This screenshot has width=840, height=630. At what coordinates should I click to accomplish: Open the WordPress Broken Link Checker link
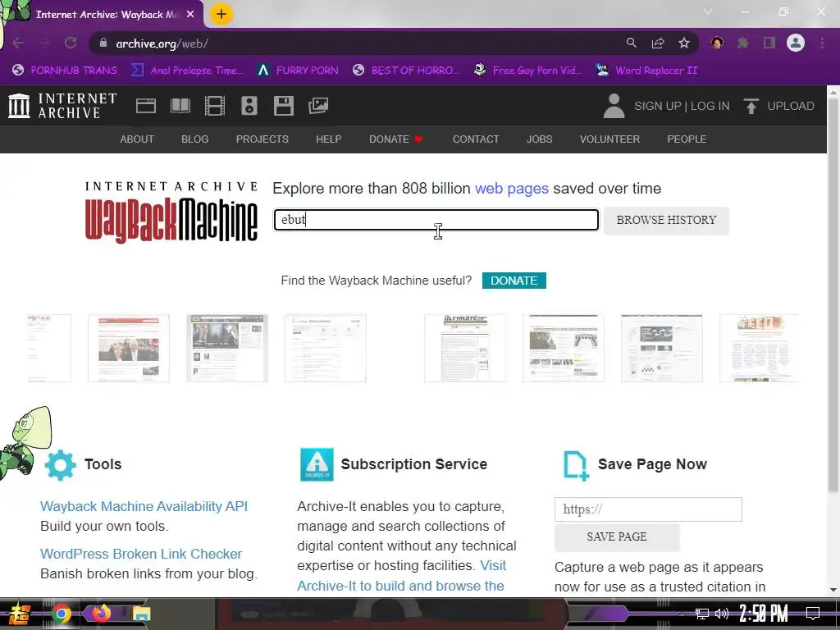pos(141,554)
